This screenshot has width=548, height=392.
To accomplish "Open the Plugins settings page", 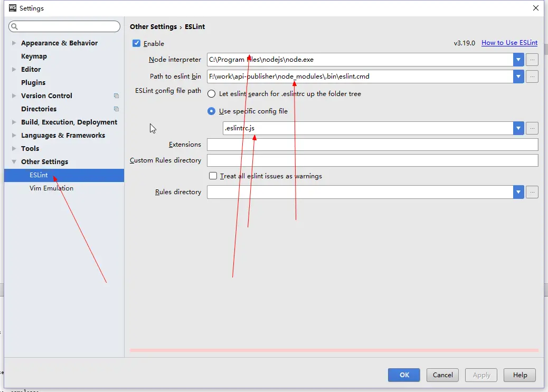I will [33, 82].
